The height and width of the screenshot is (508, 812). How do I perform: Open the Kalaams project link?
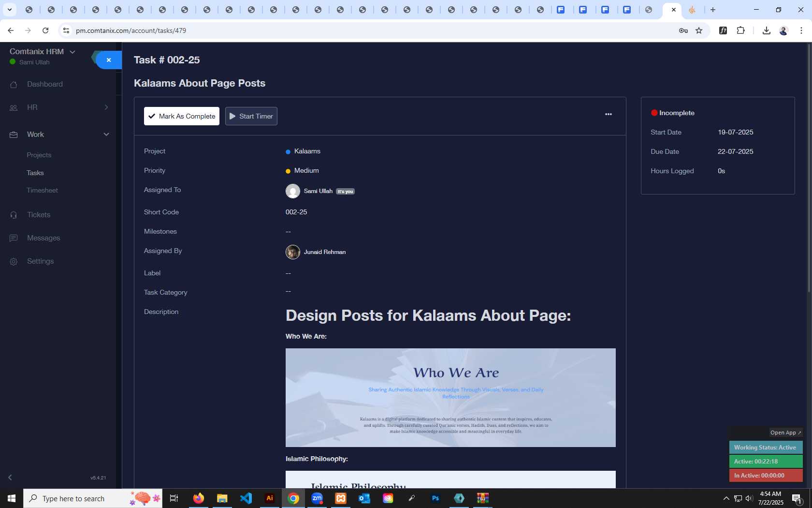point(307,151)
